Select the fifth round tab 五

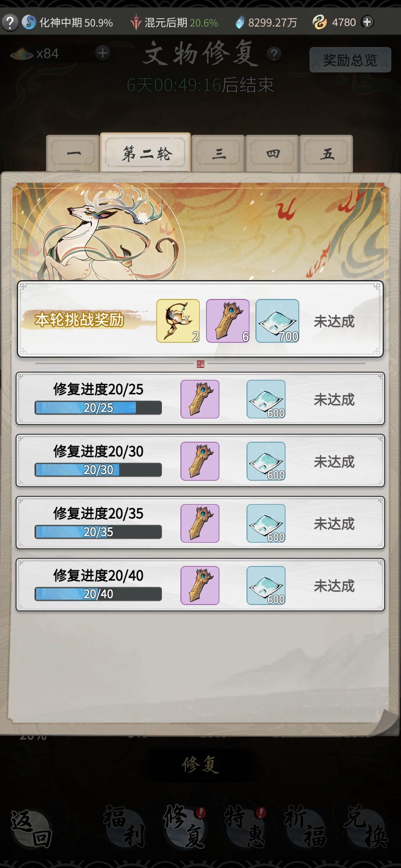[x=326, y=154]
